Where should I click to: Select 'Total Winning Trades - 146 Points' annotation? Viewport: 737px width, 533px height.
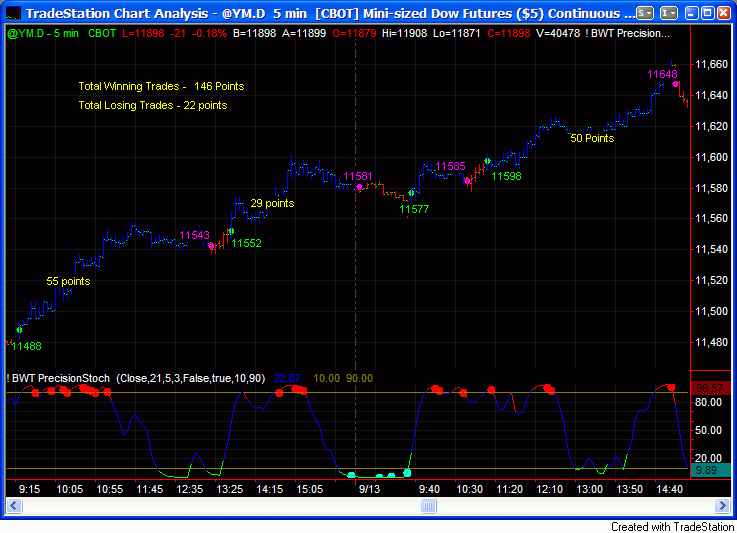161,86
